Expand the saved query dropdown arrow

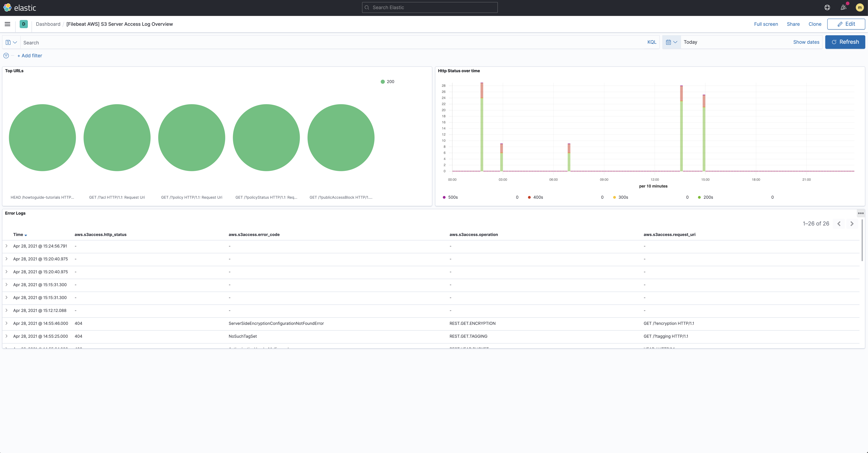coord(15,42)
